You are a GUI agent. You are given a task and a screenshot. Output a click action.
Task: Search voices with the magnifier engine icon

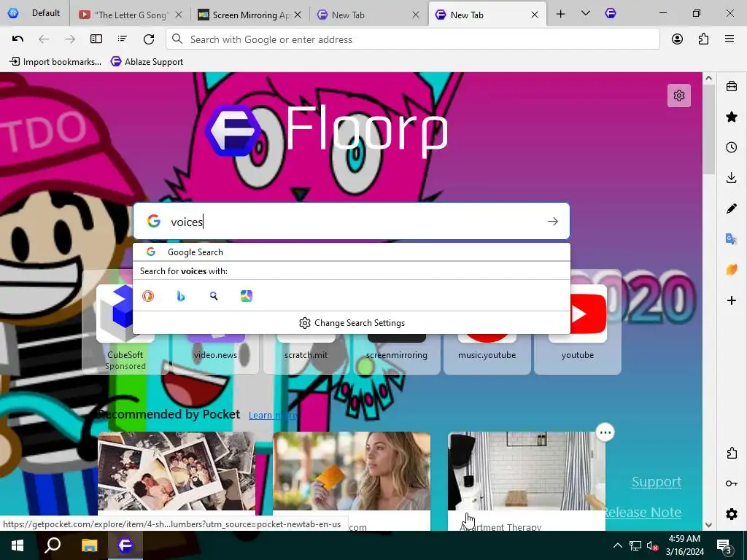coord(214,296)
